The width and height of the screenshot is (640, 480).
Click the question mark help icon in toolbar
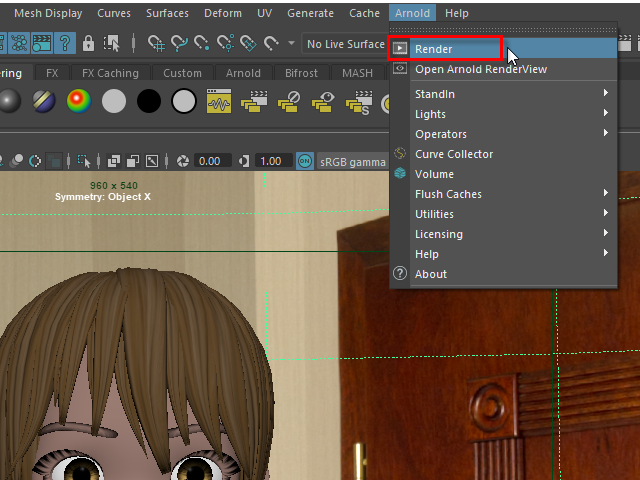65,43
